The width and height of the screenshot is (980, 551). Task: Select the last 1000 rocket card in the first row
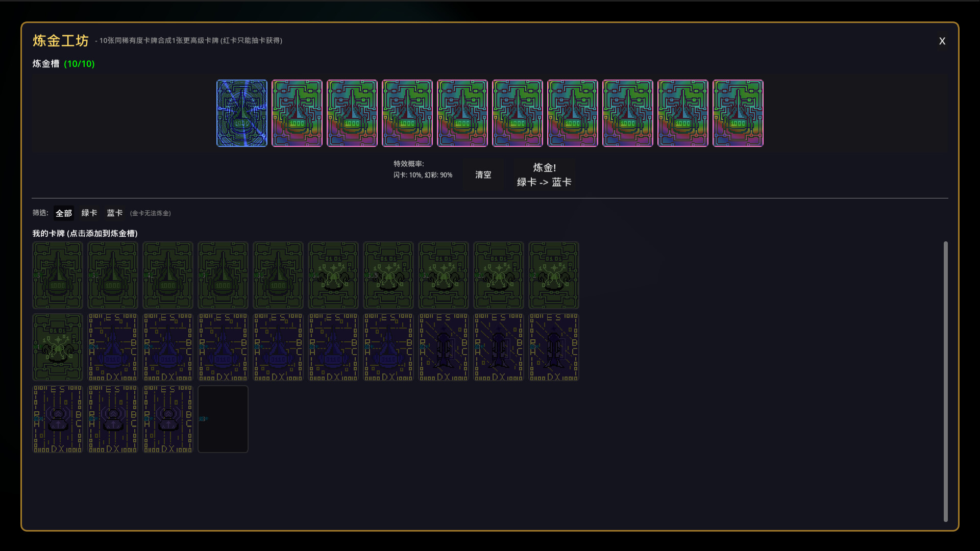(x=278, y=275)
